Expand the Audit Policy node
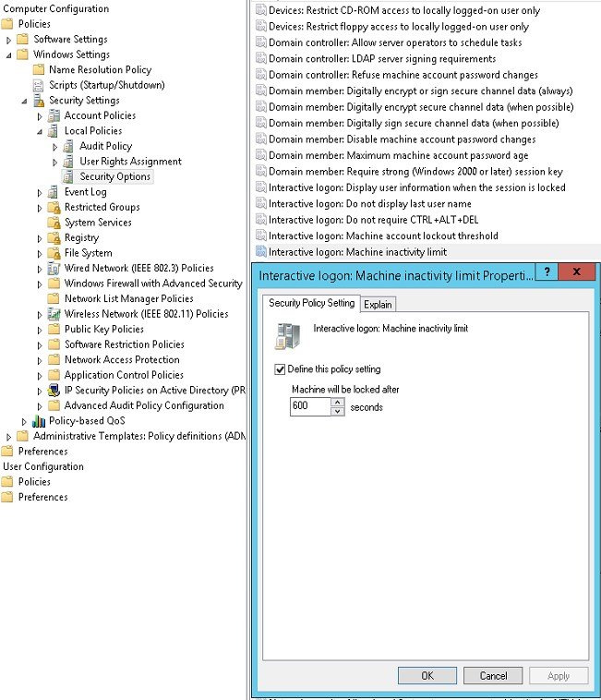This screenshot has width=601, height=700. (54, 147)
